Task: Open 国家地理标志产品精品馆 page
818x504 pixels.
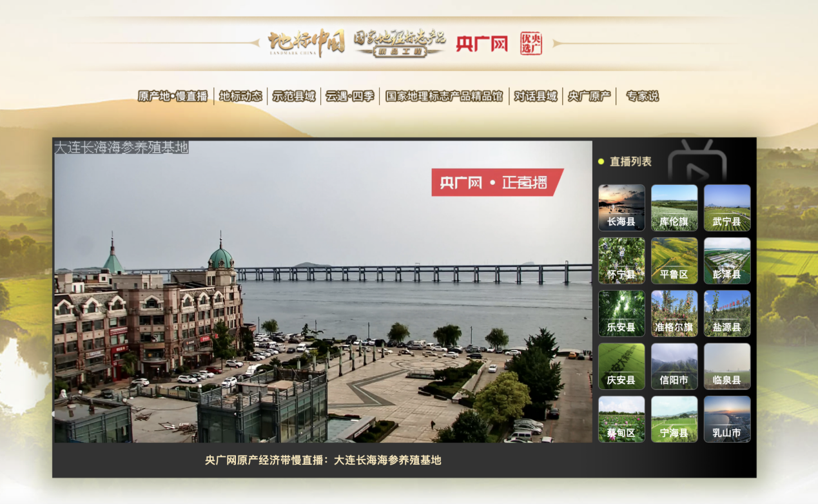Action: point(443,97)
